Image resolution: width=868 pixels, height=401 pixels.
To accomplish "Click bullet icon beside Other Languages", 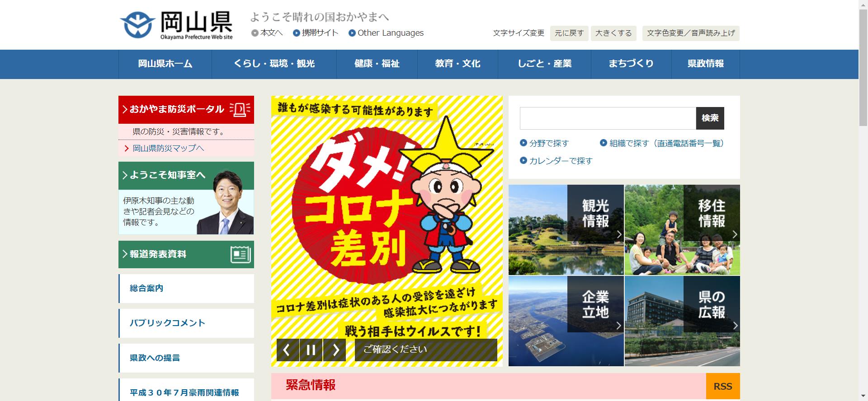I will tap(352, 33).
